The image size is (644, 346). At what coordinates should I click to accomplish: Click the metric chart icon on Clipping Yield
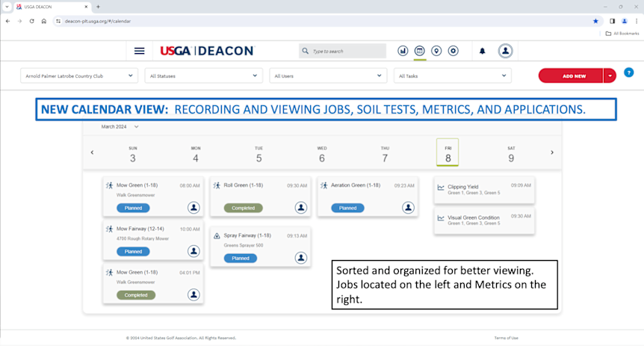coord(441,188)
